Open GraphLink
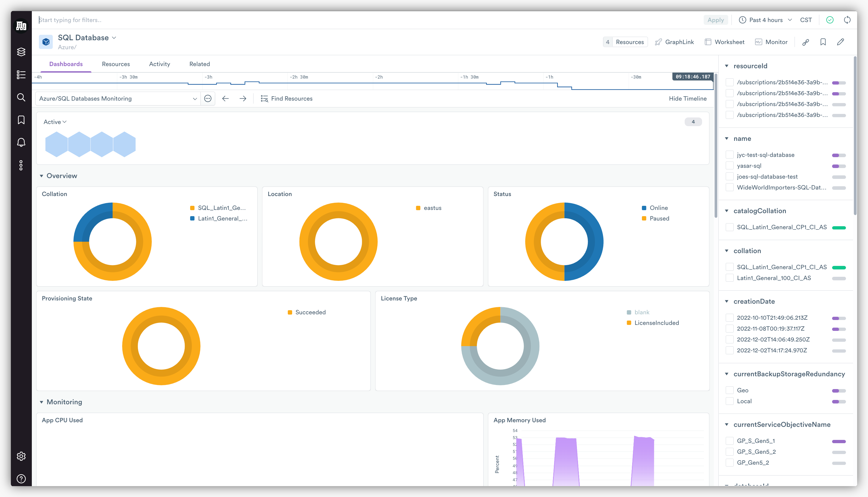 pos(674,42)
